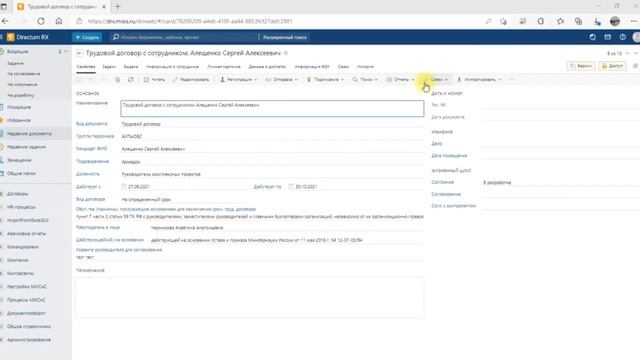Click the Наименование text field
This screenshot has width=640, height=360.
272,108
